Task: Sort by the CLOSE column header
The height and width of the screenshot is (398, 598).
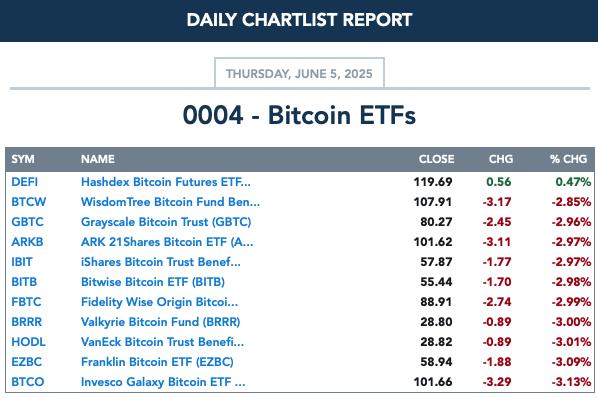Action: (x=436, y=159)
